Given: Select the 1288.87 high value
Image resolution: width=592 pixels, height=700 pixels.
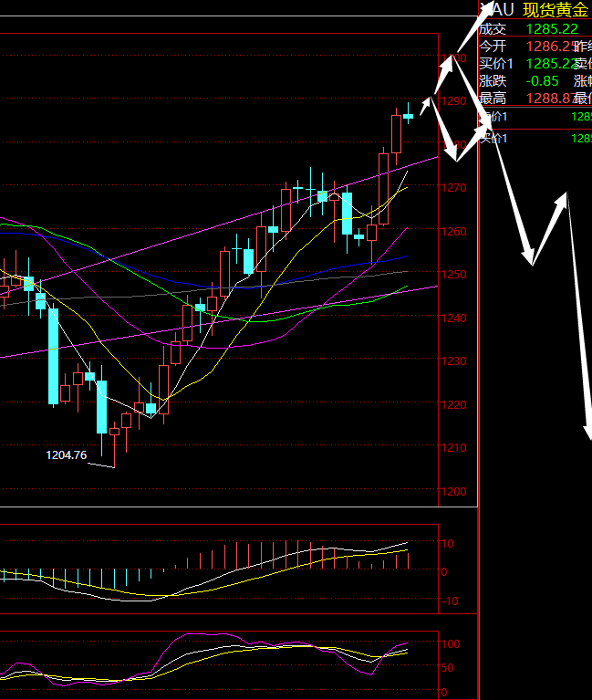Looking at the screenshot, I should pyautogui.click(x=550, y=99).
